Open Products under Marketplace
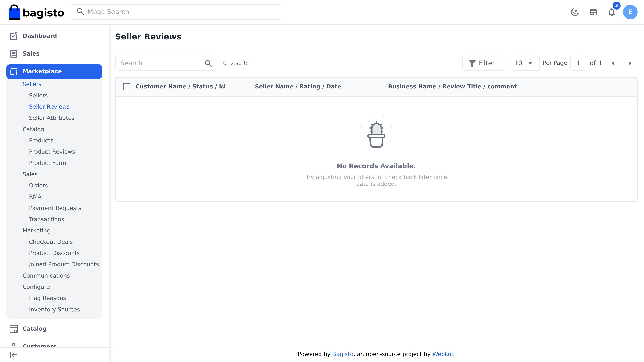Viewport: 644px width, 362px height. 41,140
